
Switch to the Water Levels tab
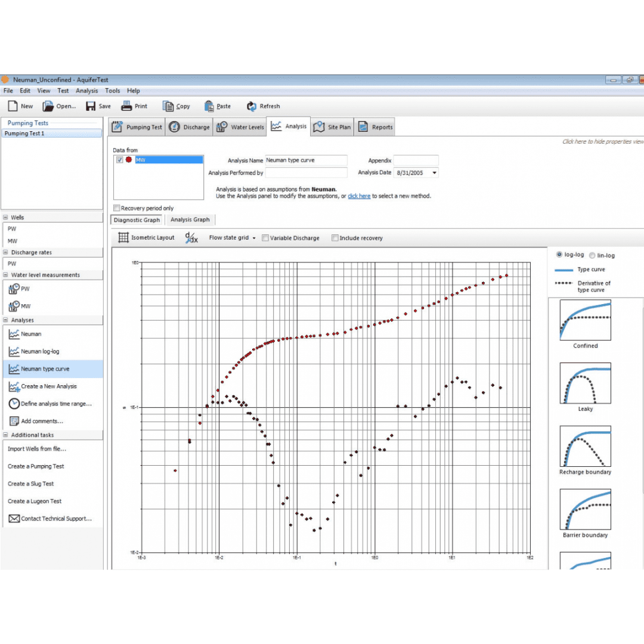pyautogui.click(x=240, y=127)
